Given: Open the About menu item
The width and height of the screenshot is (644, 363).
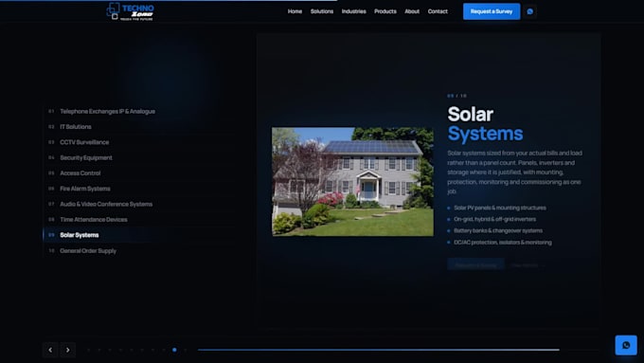Looking at the screenshot, I should (x=412, y=11).
